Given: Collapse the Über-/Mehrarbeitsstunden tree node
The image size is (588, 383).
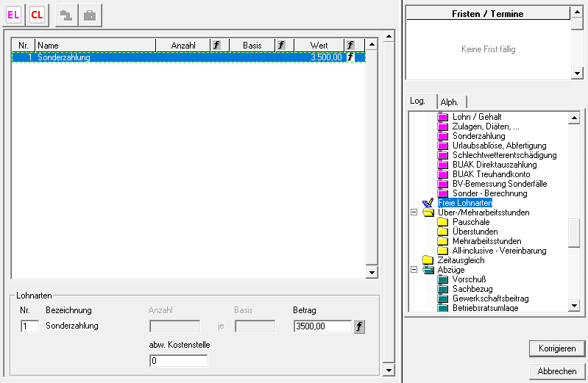Looking at the screenshot, I should (414, 212).
